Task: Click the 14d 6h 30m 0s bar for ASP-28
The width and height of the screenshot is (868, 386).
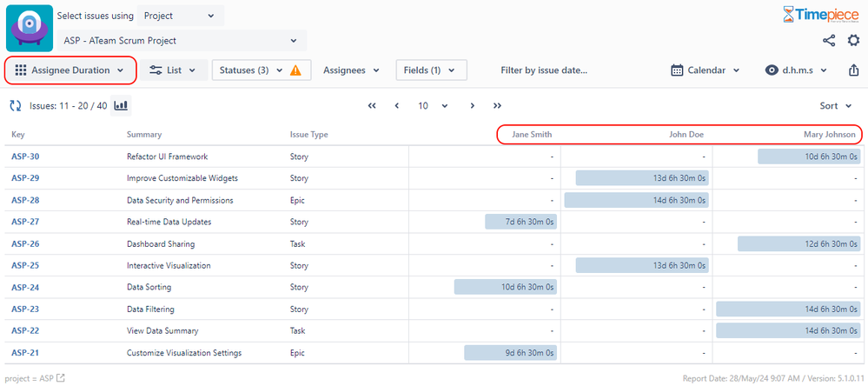Action: (x=637, y=201)
